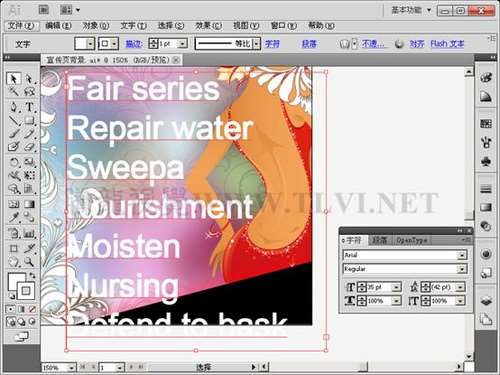Select the Pen tool

(x=14, y=107)
